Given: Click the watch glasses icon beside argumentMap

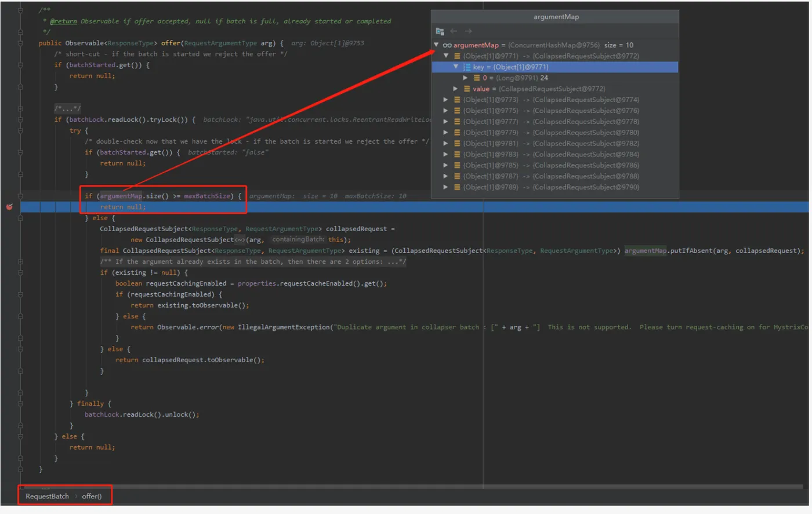Looking at the screenshot, I should click(x=447, y=45).
